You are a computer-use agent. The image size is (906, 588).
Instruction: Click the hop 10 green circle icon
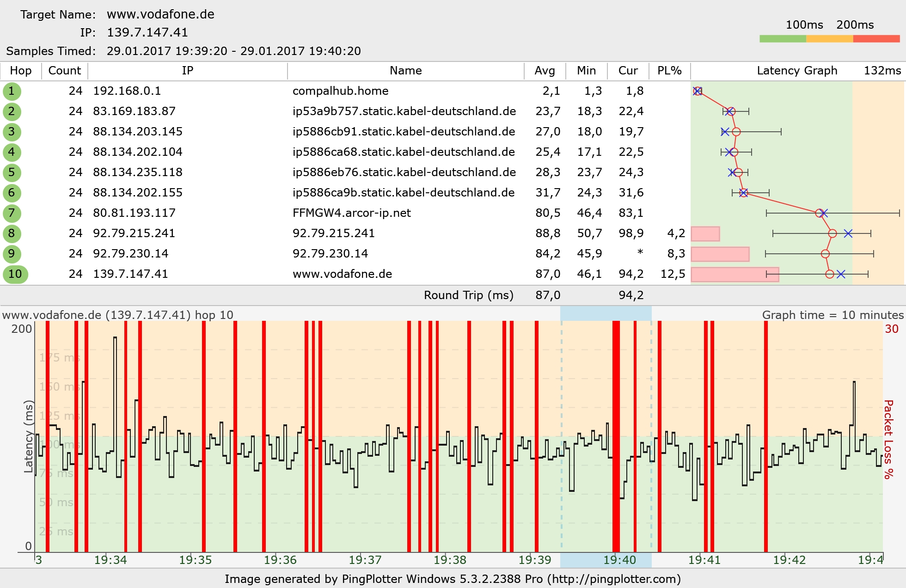pos(15,274)
